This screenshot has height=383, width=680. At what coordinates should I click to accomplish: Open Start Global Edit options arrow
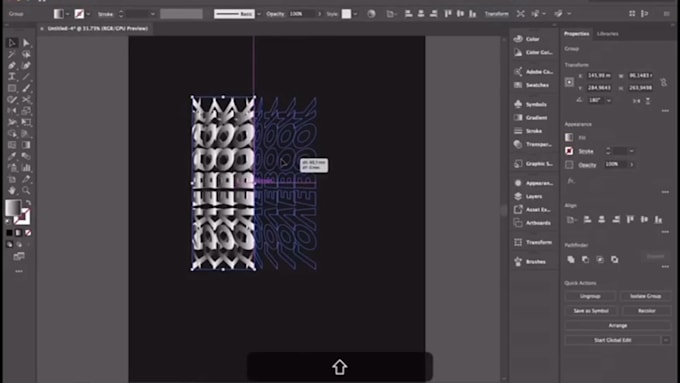(x=666, y=340)
